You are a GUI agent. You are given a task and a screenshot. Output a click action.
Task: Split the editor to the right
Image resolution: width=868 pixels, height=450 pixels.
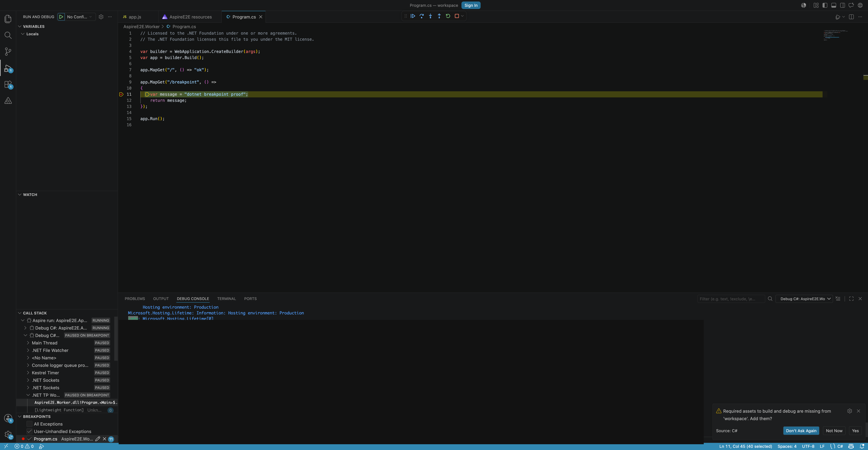[x=851, y=17]
